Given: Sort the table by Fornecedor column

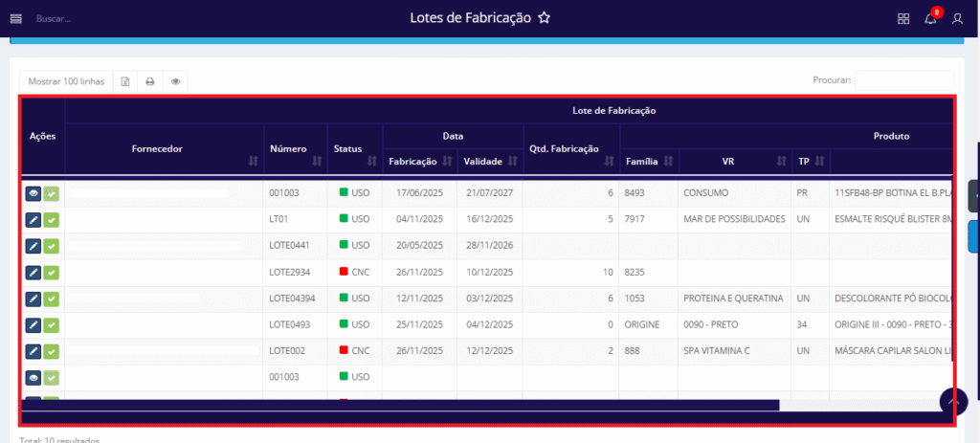Looking at the screenshot, I should (x=164, y=149).
